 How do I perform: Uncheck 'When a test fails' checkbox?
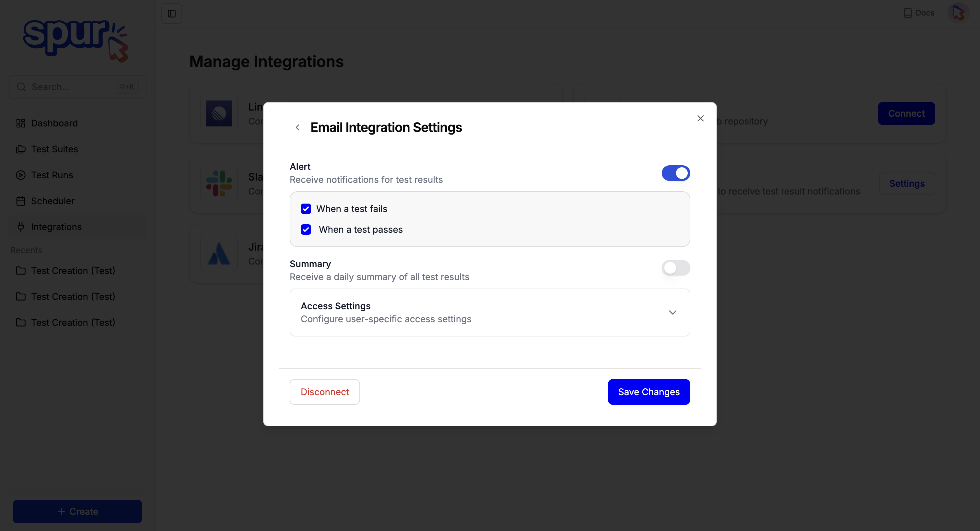tap(306, 209)
